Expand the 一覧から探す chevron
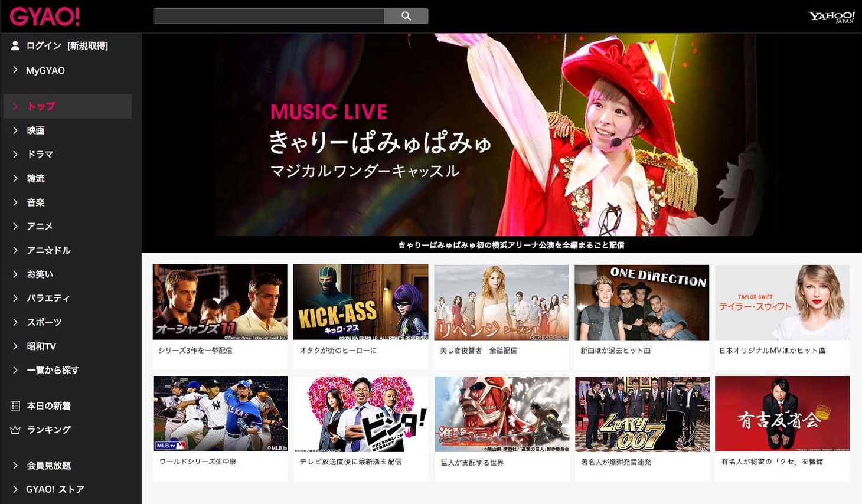 click(x=15, y=370)
